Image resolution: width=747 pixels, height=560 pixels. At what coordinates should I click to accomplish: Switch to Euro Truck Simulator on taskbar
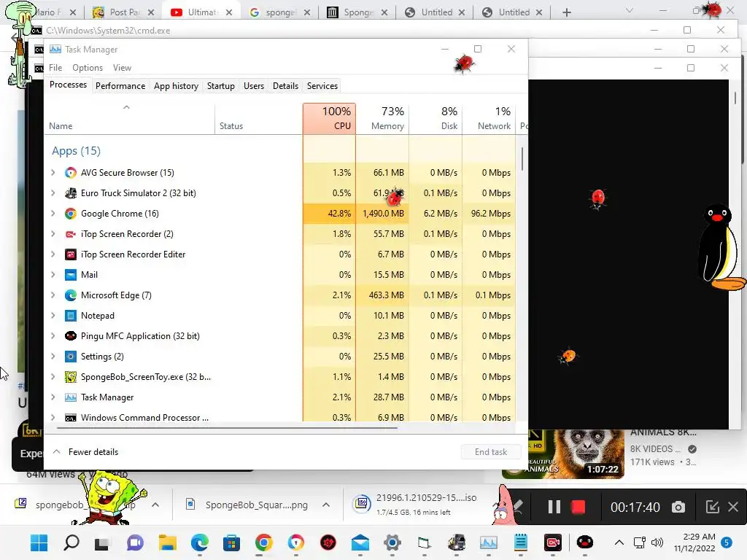pos(457,542)
